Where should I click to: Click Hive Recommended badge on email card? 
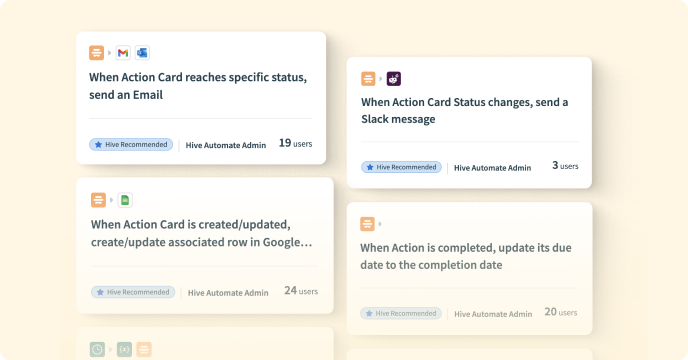tap(131, 144)
